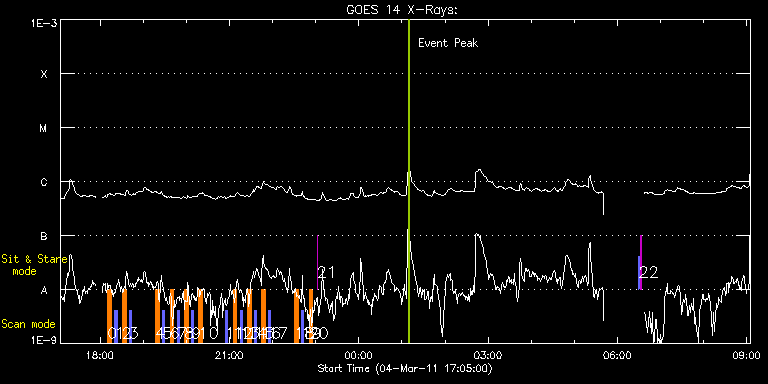Click the orange scan bar labeled 4

coord(157,316)
